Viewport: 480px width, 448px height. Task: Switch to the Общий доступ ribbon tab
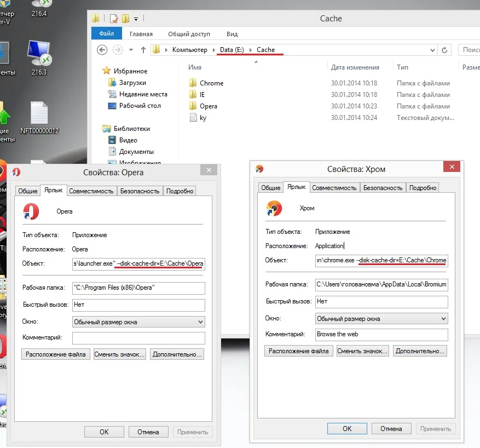(189, 34)
